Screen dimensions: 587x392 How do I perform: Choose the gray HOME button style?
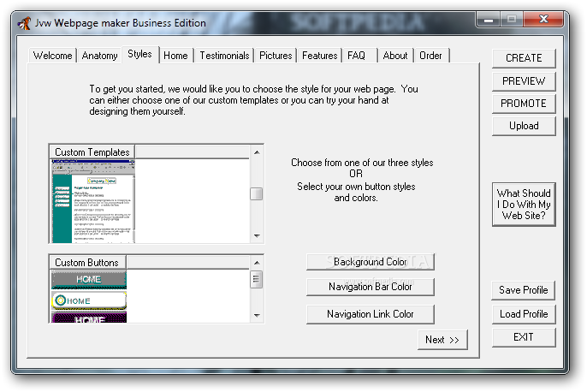89,280
